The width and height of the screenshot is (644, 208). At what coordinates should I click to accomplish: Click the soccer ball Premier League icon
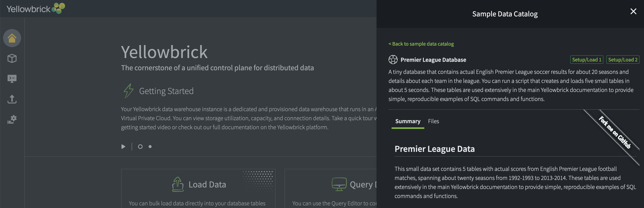(393, 60)
